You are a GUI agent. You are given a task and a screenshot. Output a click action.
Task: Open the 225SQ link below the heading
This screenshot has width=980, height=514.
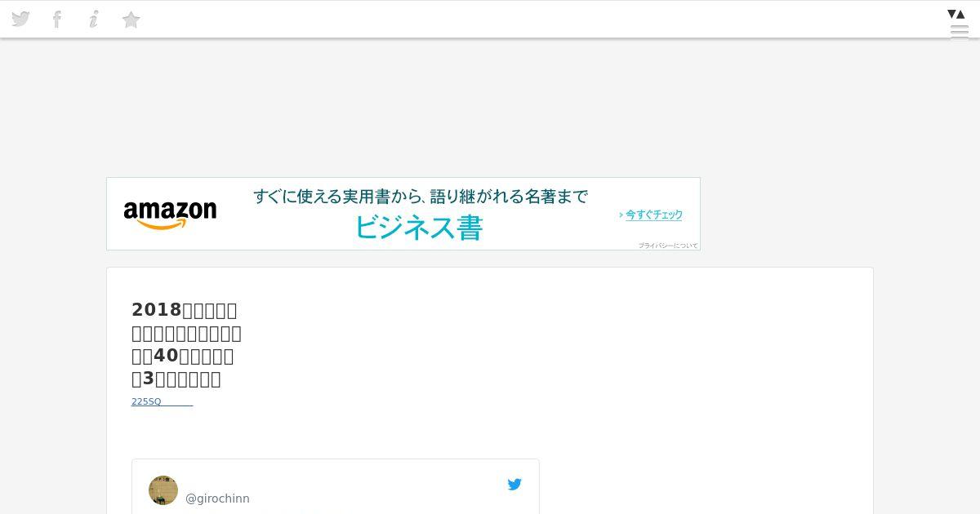coord(162,401)
